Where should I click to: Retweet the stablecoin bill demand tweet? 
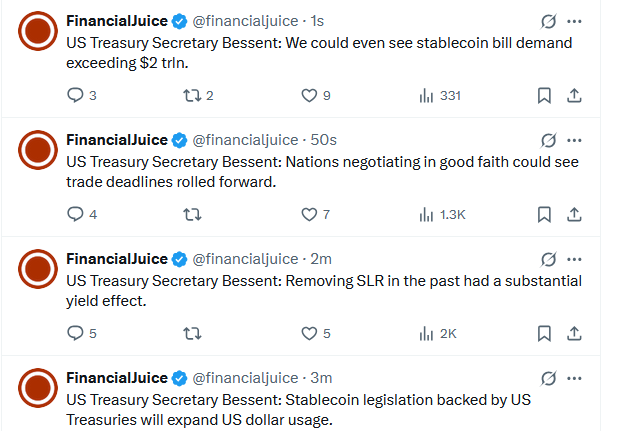tap(198, 96)
